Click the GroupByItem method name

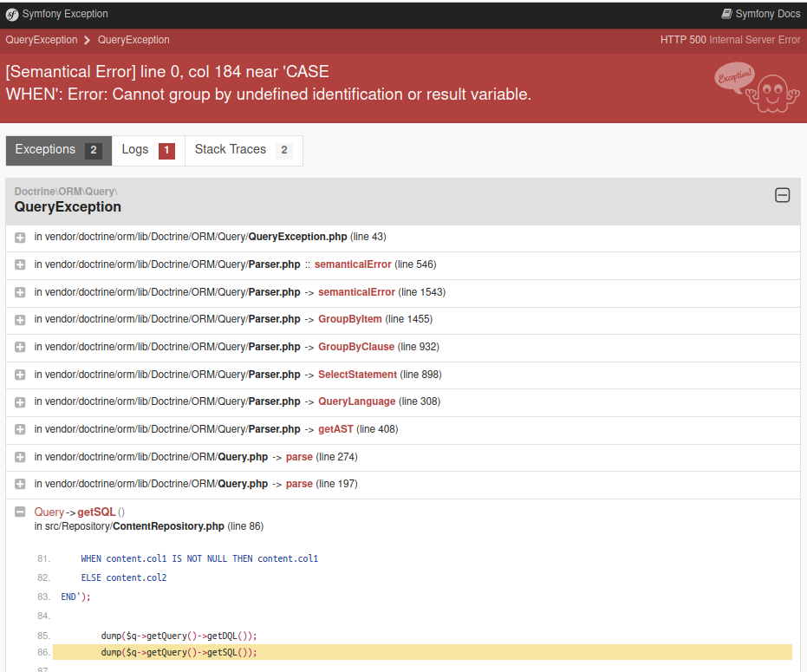(x=350, y=319)
